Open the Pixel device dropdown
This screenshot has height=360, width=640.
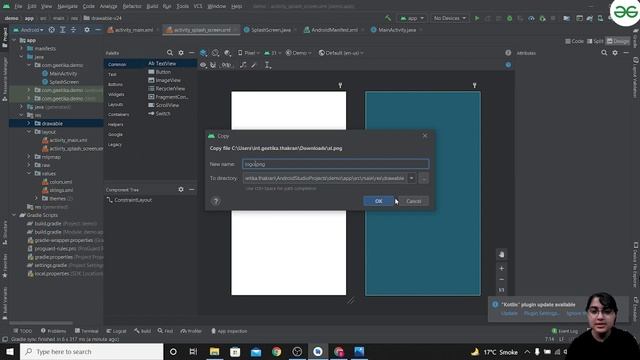[x=249, y=53]
